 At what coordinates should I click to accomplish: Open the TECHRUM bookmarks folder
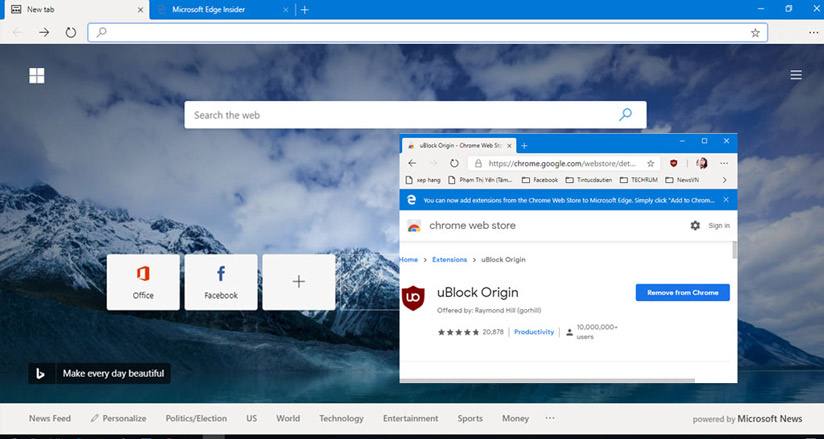click(x=638, y=180)
